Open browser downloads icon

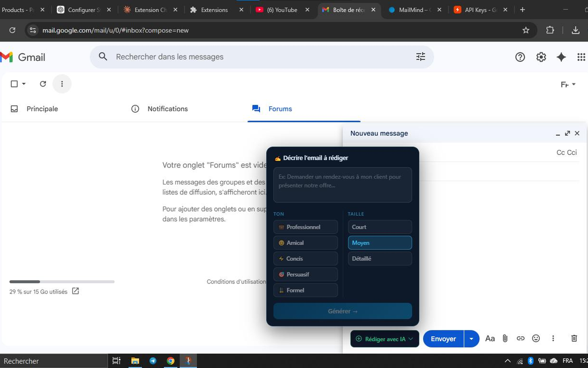pyautogui.click(x=576, y=30)
